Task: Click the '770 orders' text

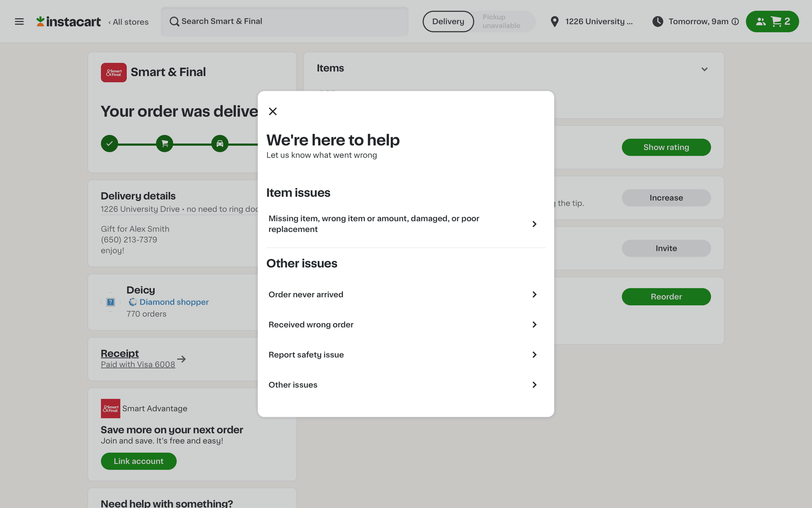Action: 146,314
